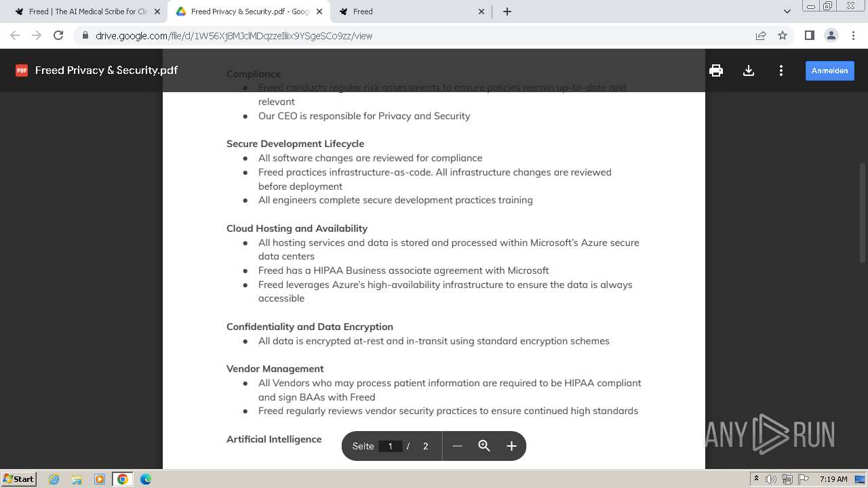
Task: Click total page count 2 in toolbar
Action: (426, 446)
